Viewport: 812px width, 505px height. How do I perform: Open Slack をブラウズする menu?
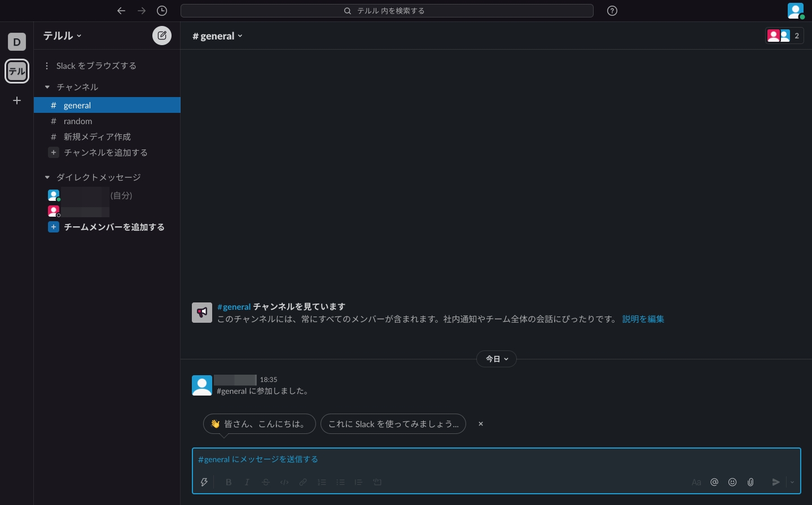[x=90, y=66]
